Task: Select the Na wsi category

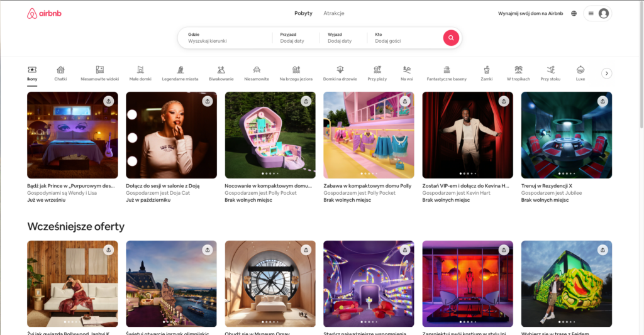Action: [x=407, y=73]
